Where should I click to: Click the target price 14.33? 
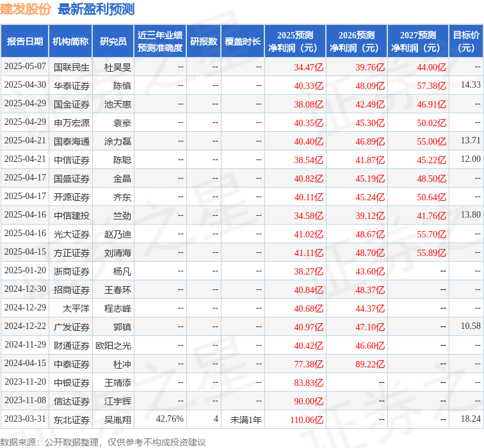coord(471,85)
